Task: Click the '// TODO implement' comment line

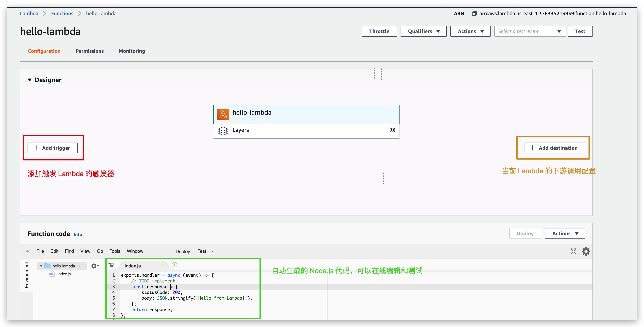Action: [153, 281]
